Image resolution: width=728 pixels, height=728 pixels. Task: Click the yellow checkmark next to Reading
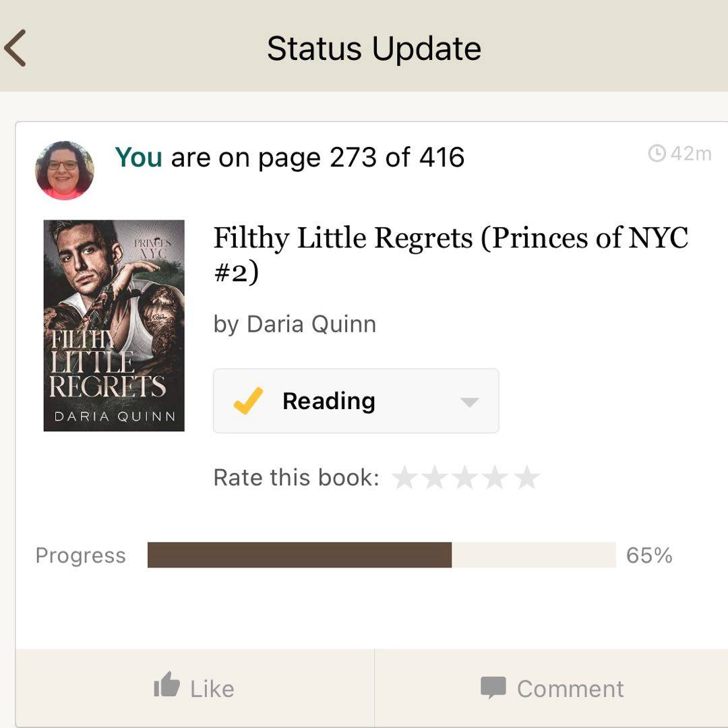(x=247, y=401)
